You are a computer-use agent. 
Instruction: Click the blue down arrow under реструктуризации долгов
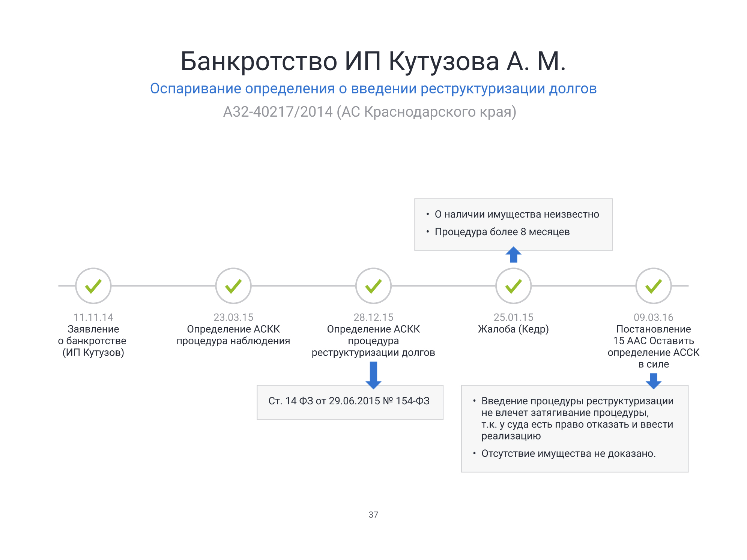[373, 375]
